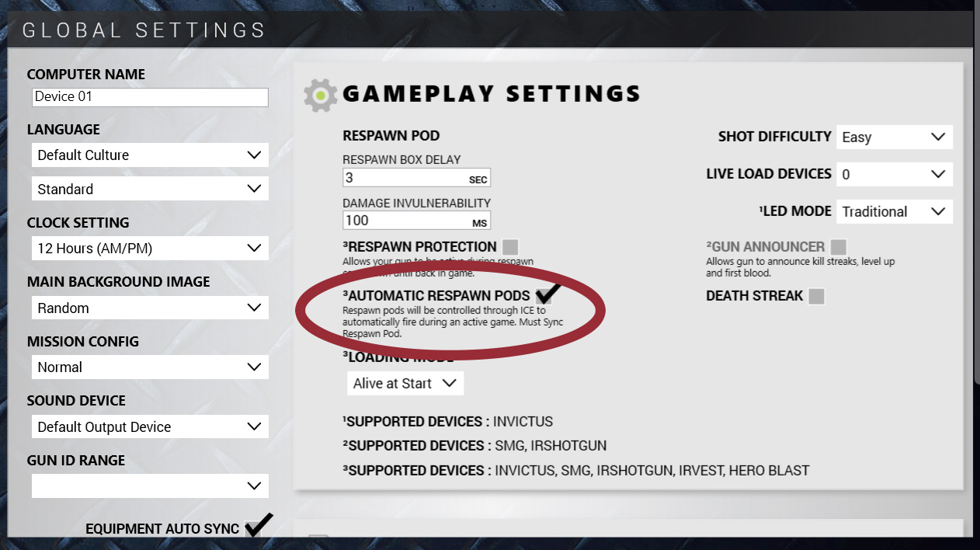
Task: Open the Sound Device output dropdown
Action: [150, 426]
